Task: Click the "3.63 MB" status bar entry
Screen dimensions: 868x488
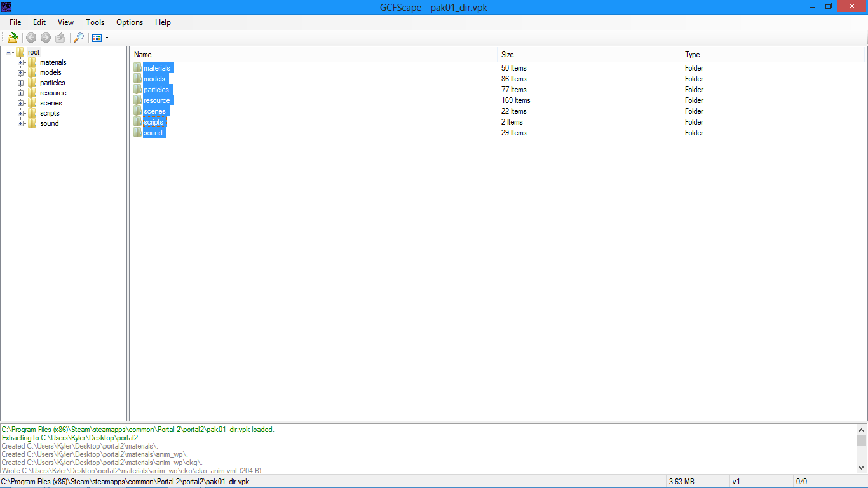Action: [x=681, y=482]
